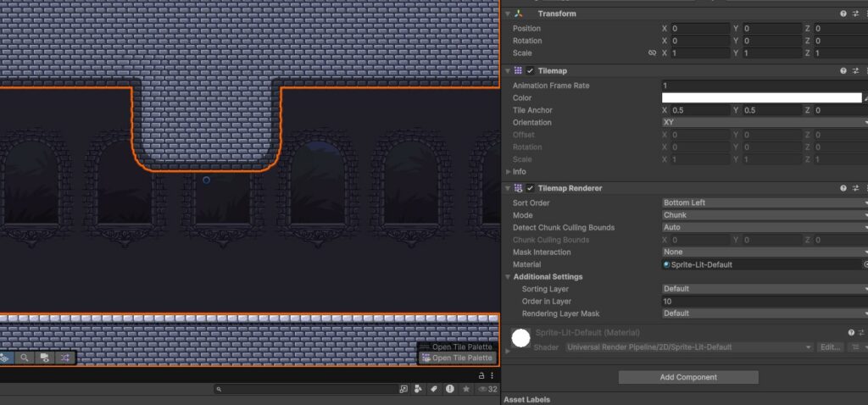Disable the Tilemap component checkbox
The width and height of the screenshot is (868, 405).
(531, 71)
